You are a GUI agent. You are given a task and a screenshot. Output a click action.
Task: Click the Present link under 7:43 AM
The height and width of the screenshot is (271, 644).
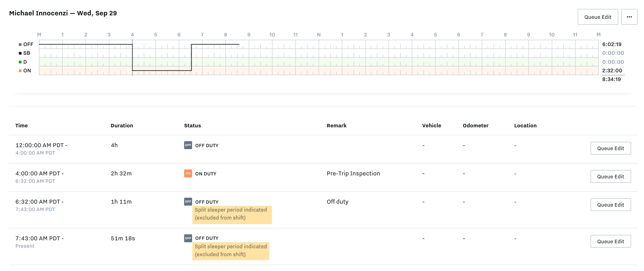point(25,246)
